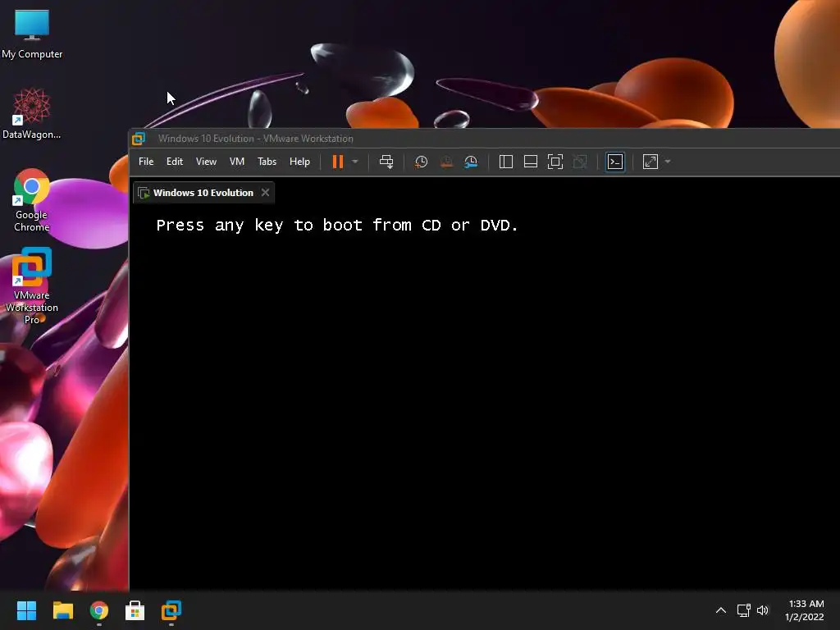Enter full screen mode
The width and height of the screenshot is (840, 630).
pos(555,162)
